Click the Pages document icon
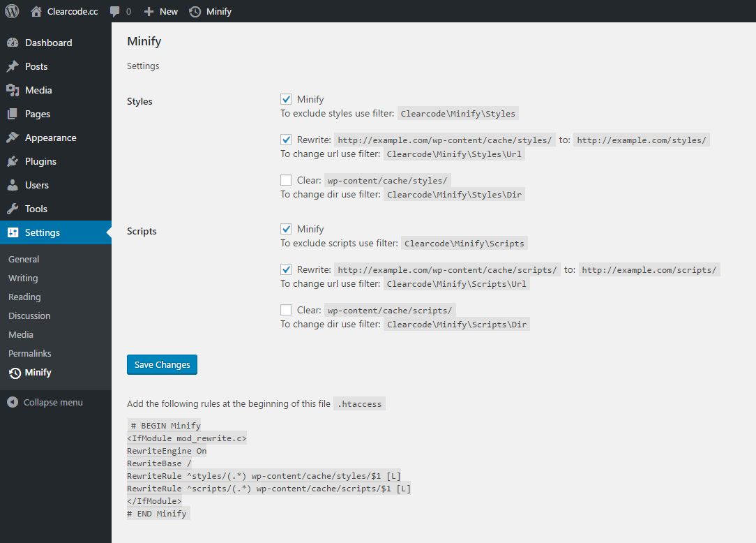The image size is (756, 543). [x=13, y=114]
